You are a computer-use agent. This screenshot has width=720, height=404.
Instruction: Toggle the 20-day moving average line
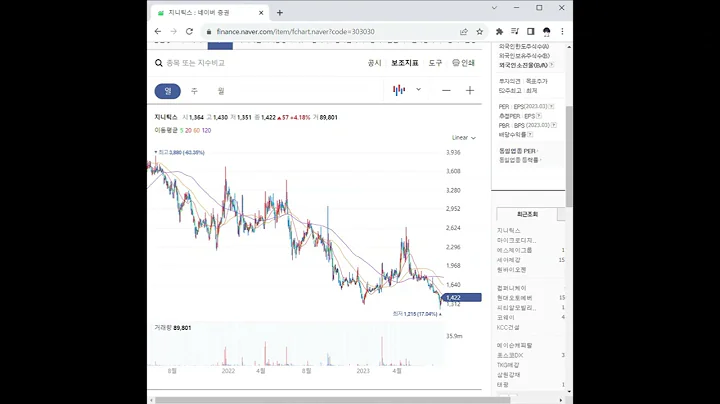pos(188,130)
